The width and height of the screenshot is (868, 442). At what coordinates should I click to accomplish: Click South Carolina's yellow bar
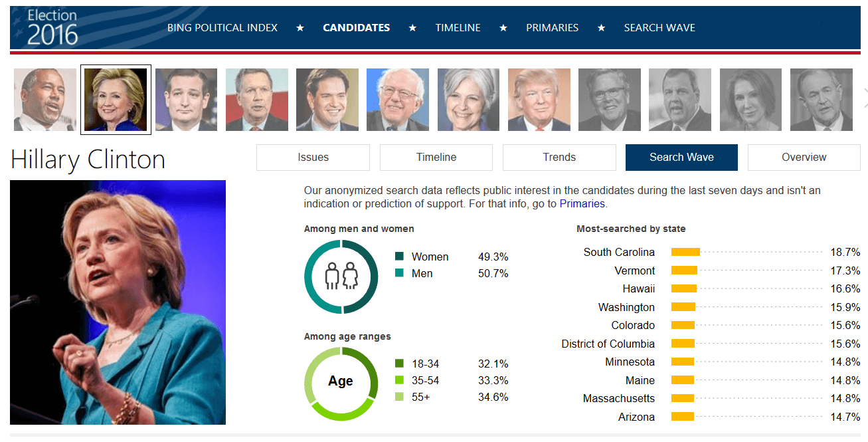click(x=685, y=252)
